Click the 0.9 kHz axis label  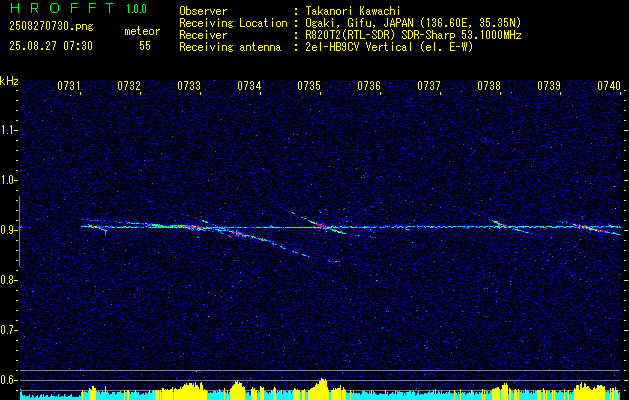[8, 230]
